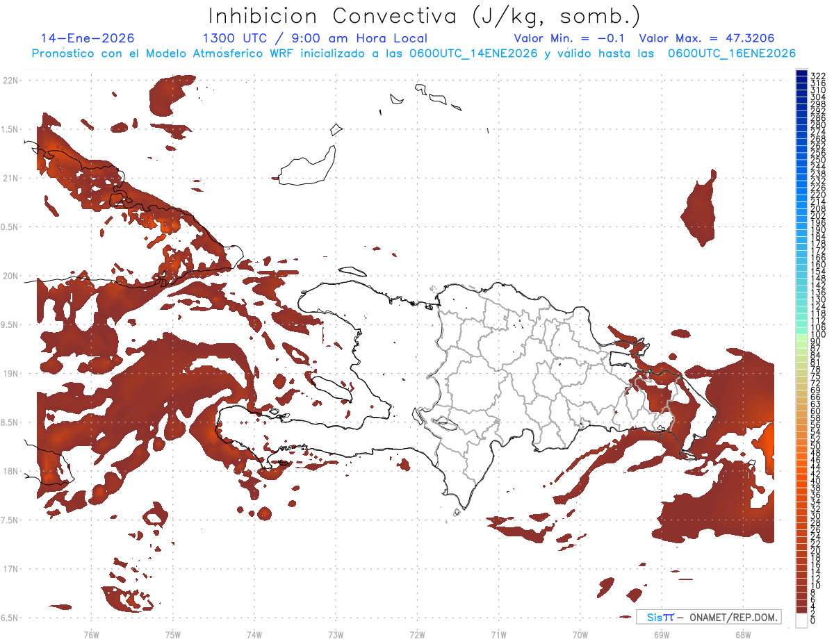Click the '20N' latitude label

[11, 276]
